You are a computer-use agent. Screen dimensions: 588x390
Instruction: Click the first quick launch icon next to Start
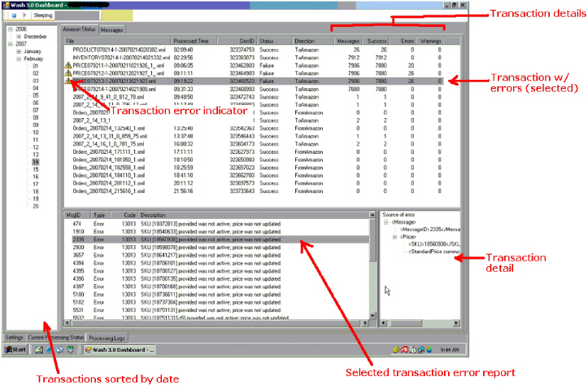(39, 349)
